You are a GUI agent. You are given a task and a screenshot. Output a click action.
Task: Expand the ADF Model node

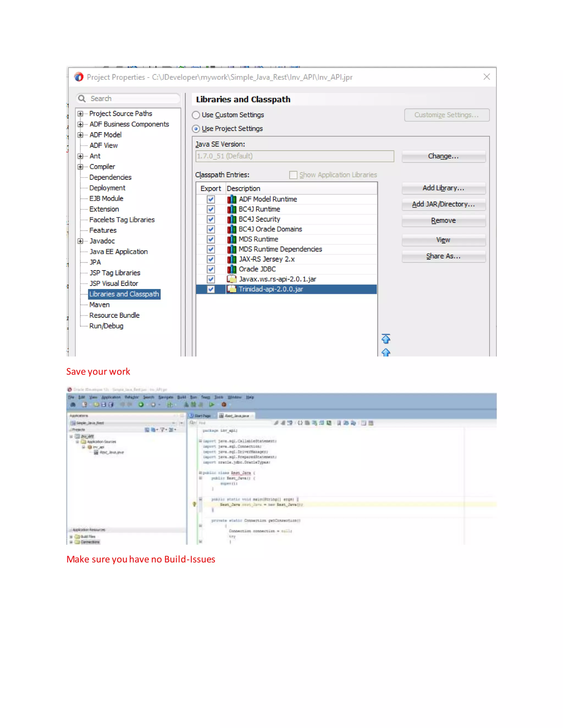80,135
